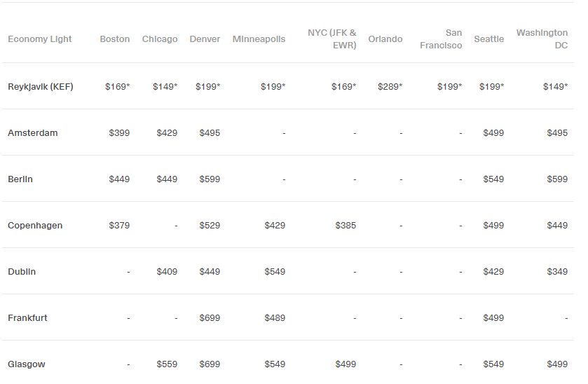Select the $499 NYC to Glasgow fare
Screen dimensions: 588x384
tap(346, 364)
